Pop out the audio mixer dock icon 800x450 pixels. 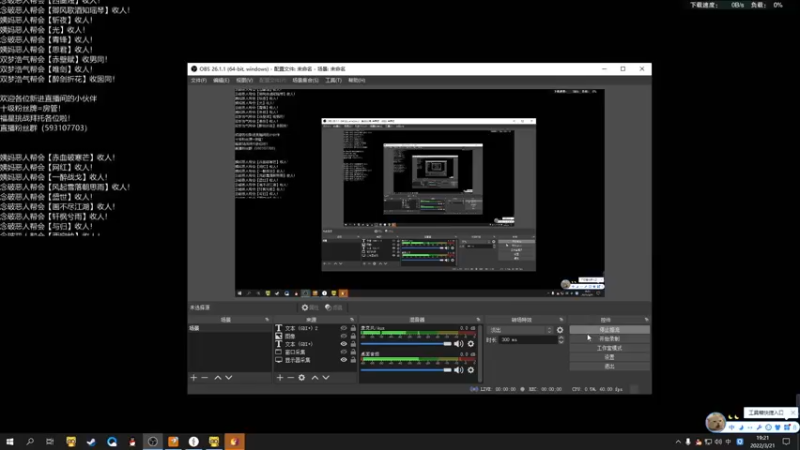click(478, 320)
